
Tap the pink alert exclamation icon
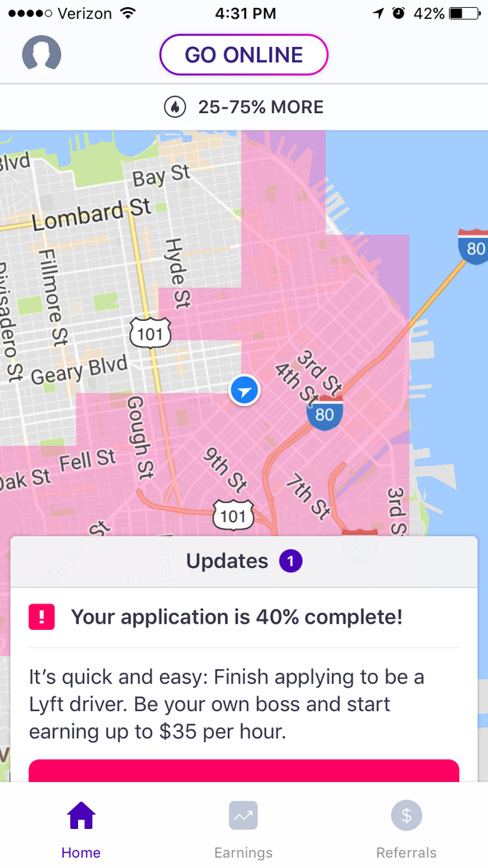coord(41,617)
